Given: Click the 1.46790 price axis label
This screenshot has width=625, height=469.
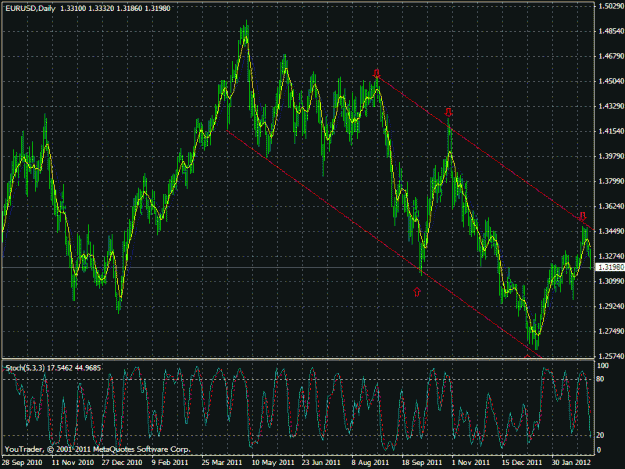Looking at the screenshot, I should click(x=611, y=56).
